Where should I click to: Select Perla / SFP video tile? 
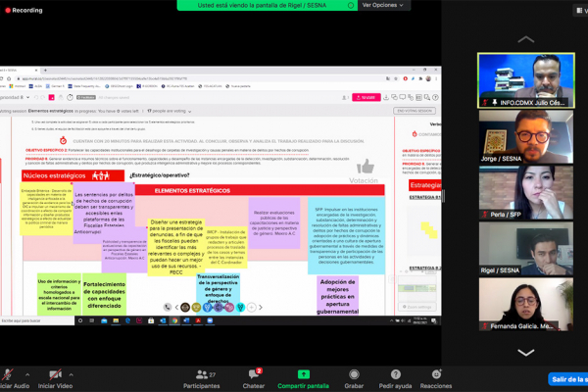tap(525, 192)
